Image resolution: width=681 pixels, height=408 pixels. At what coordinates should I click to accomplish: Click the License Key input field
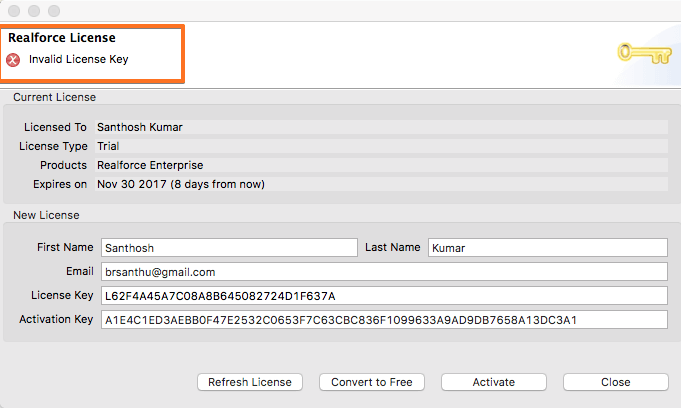[x=384, y=295]
